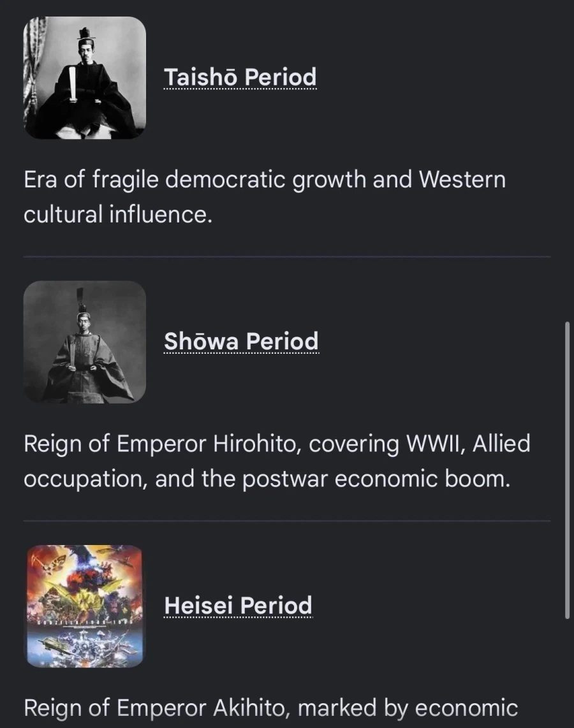Follow the Shōwa Period link

tap(242, 341)
